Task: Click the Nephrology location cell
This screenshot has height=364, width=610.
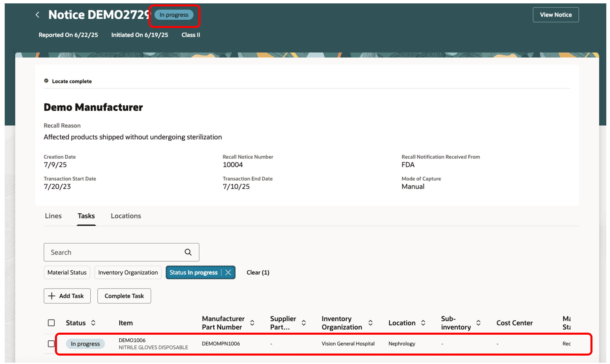Action: click(402, 344)
